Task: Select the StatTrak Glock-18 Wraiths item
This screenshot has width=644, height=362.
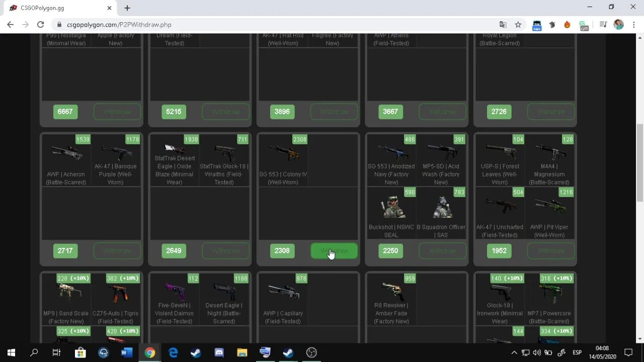Action: pos(224,160)
